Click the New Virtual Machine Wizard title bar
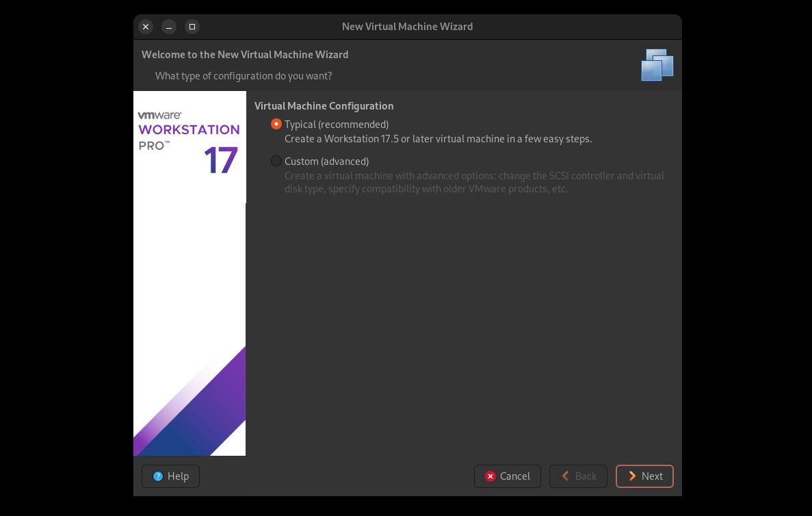The height and width of the screenshot is (516, 812). pyautogui.click(x=407, y=27)
